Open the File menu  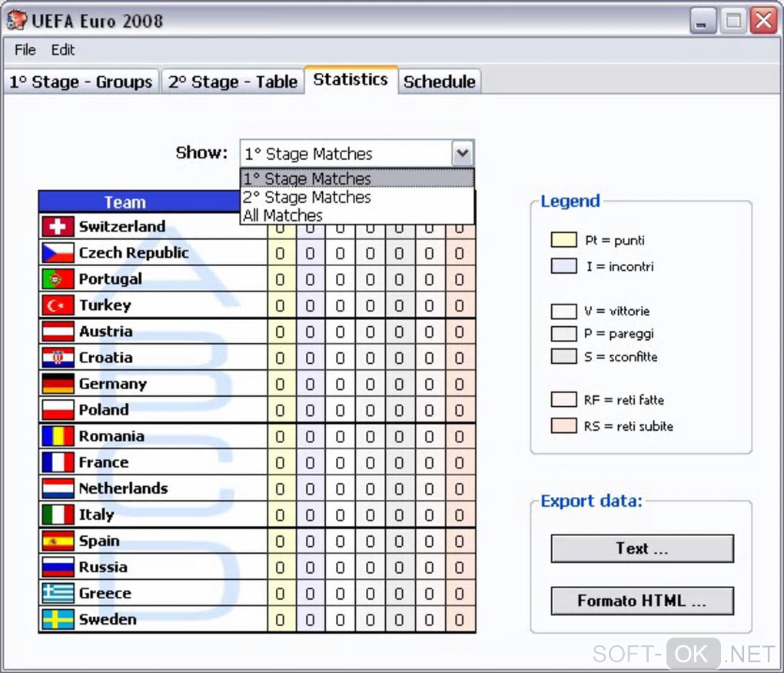pos(25,49)
